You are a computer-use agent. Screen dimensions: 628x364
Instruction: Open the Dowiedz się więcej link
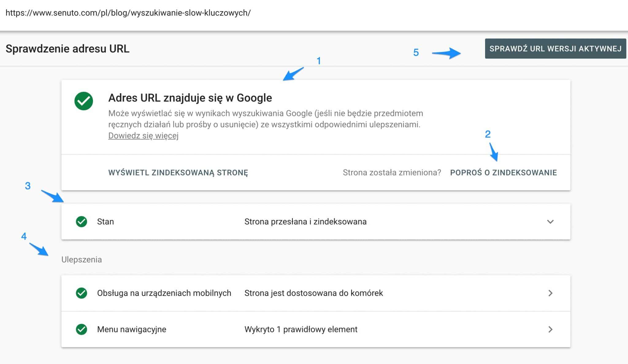[143, 136]
